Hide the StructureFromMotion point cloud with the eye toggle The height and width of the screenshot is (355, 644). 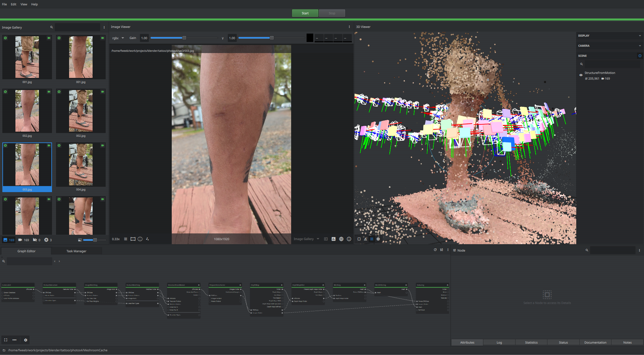pyautogui.click(x=581, y=75)
